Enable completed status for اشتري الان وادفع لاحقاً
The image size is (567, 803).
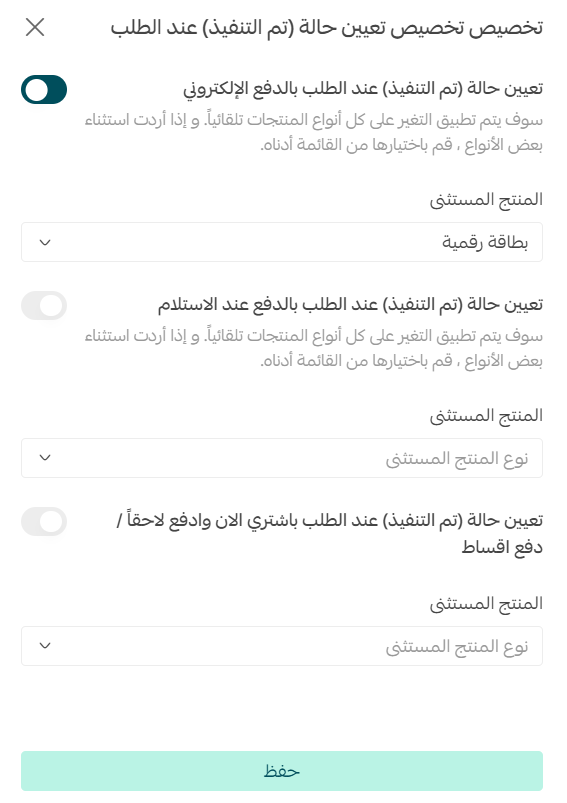44,522
